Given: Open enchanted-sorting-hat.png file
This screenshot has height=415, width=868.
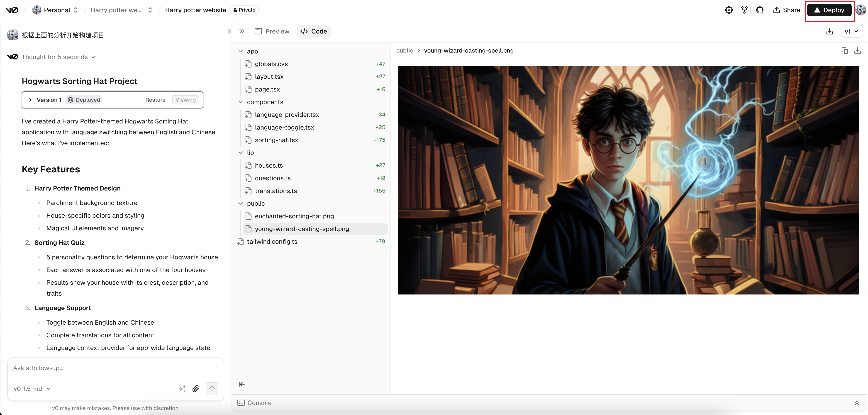Looking at the screenshot, I should (315, 216).
